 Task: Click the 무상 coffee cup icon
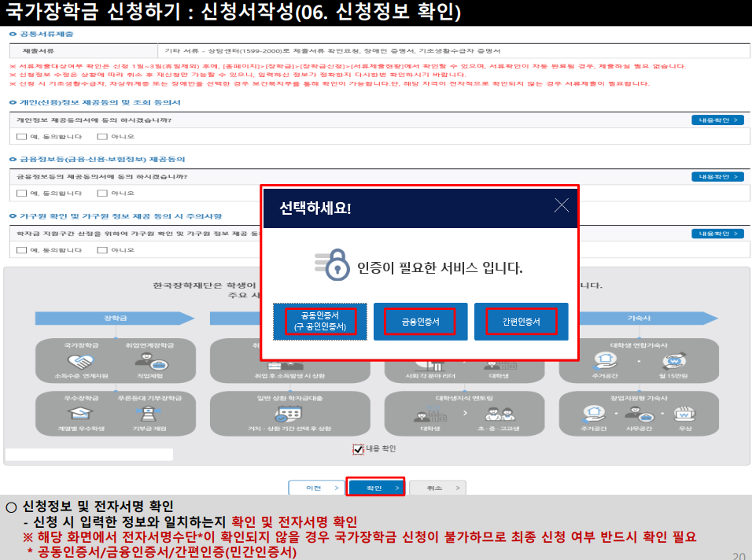(x=685, y=413)
